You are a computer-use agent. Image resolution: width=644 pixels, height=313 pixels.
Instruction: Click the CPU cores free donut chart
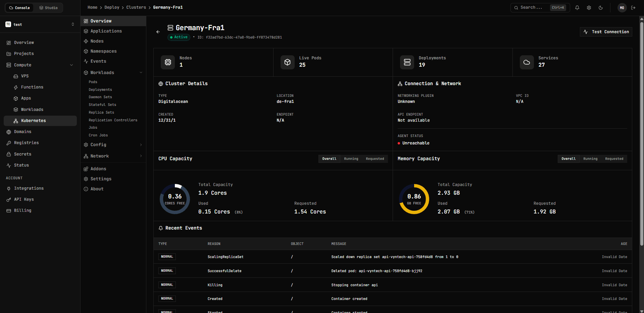(175, 199)
